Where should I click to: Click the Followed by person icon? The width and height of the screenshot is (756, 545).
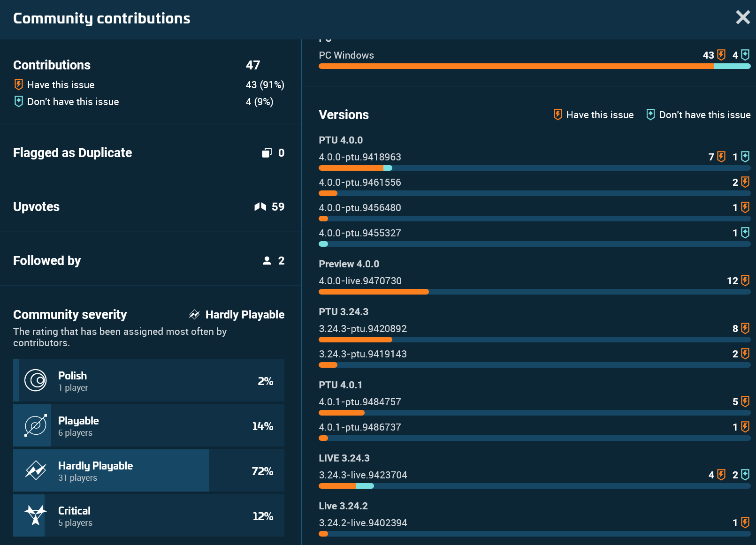point(267,261)
